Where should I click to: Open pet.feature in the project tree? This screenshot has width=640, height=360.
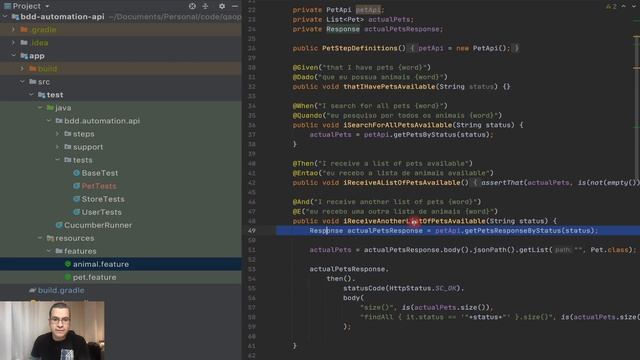(94, 277)
